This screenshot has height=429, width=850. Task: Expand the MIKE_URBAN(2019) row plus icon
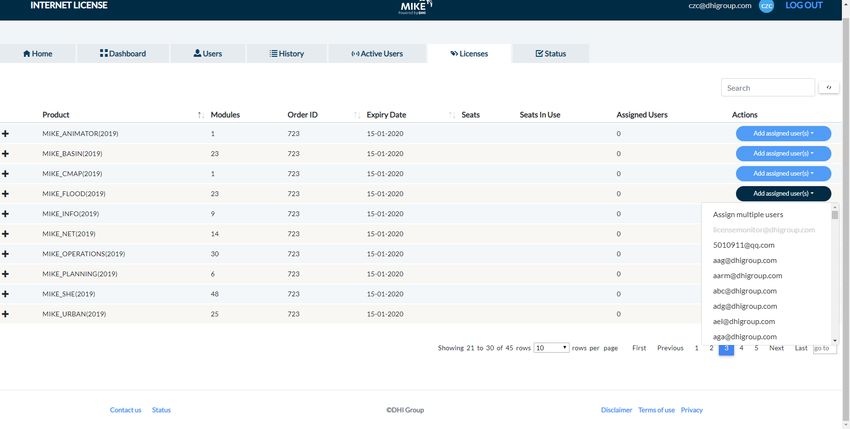click(x=5, y=314)
